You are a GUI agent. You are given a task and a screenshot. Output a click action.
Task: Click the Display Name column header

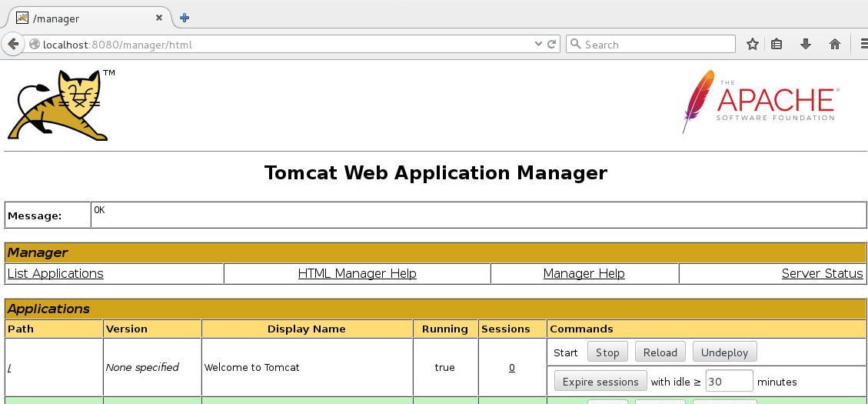(307, 329)
